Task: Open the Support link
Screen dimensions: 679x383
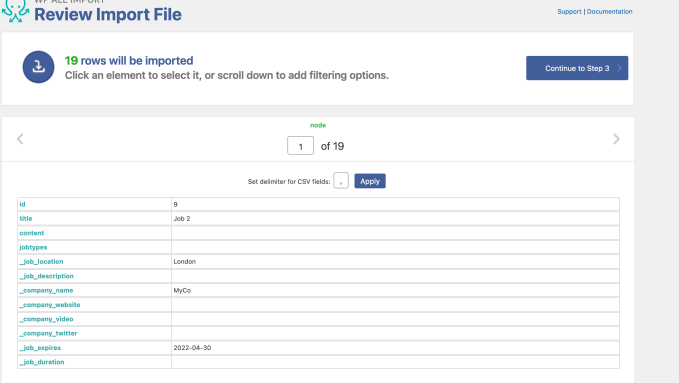Action: tap(569, 12)
